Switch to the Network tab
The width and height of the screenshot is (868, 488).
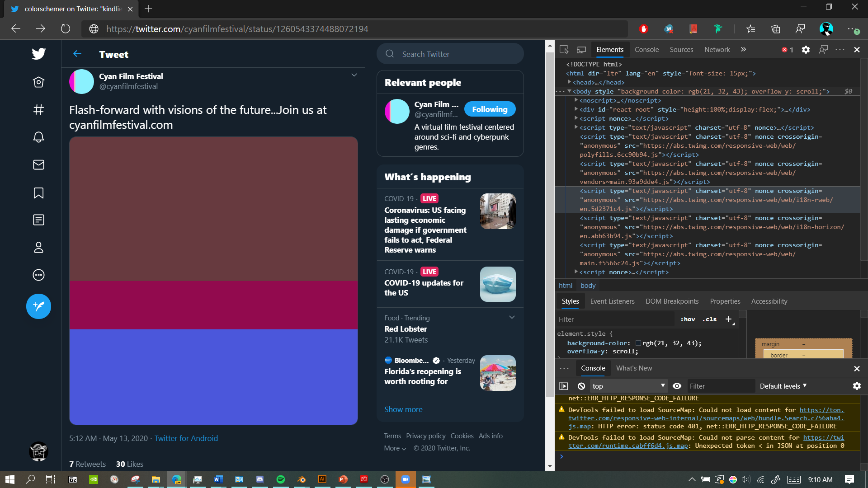717,50
